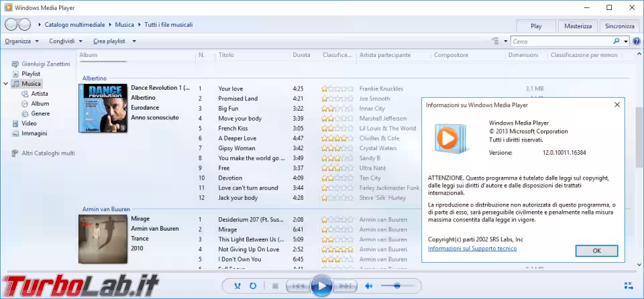Open the Crea playlist button

(x=109, y=42)
